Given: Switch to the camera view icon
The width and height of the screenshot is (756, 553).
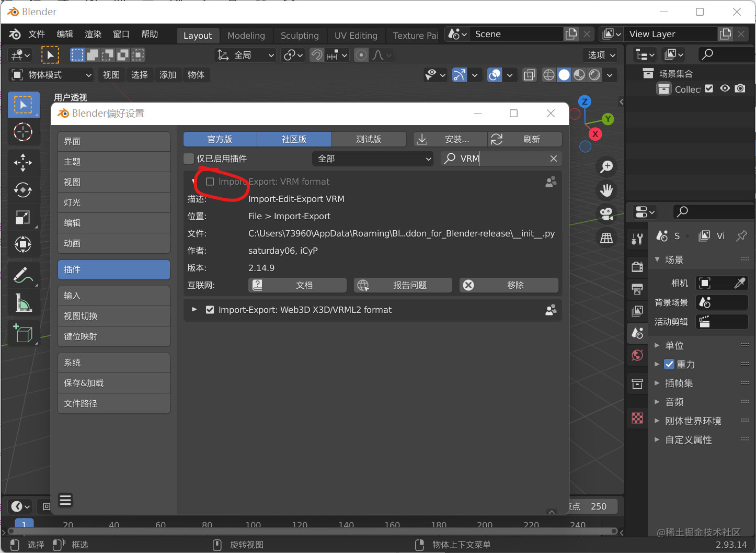Looking at the screenshot, I should [x=606, y=213].
